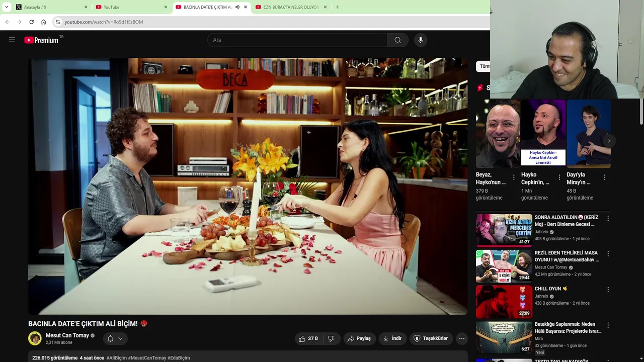This screenshot has width=644, height=362.
Task: Open a new browser tab
Action: coord(337,7)
